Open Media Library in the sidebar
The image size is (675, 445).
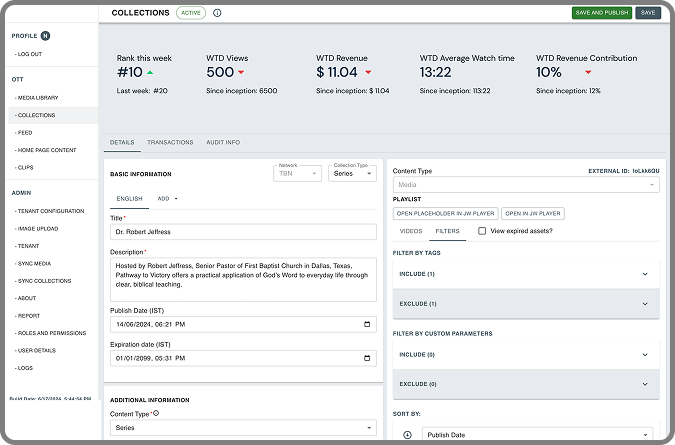pyautogui.click(x=38, y=97)
